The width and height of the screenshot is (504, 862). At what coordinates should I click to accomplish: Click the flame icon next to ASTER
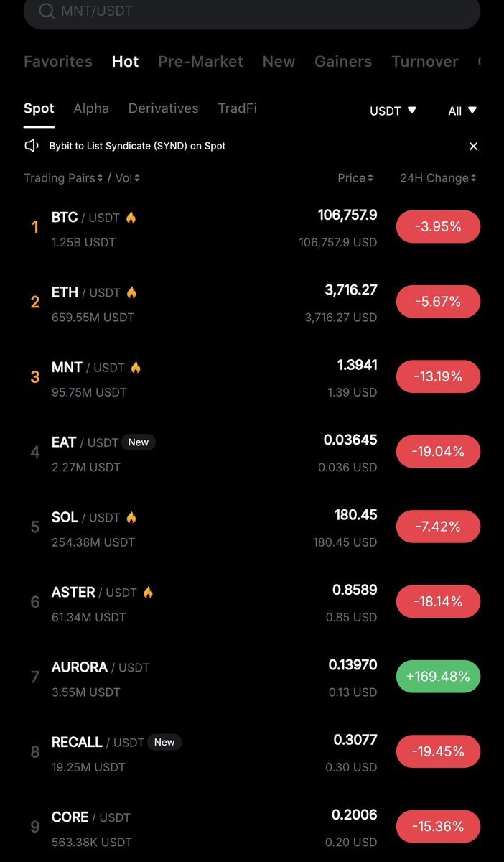[x=148, y=593]
